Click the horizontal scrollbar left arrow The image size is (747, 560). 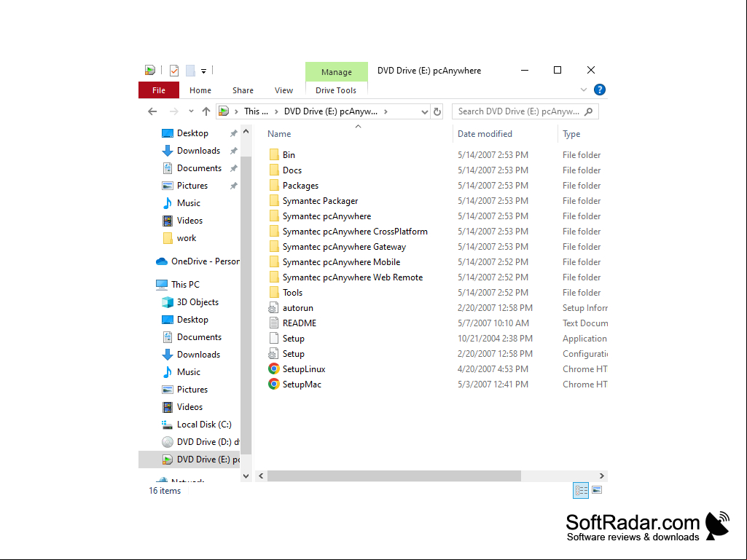261,476
